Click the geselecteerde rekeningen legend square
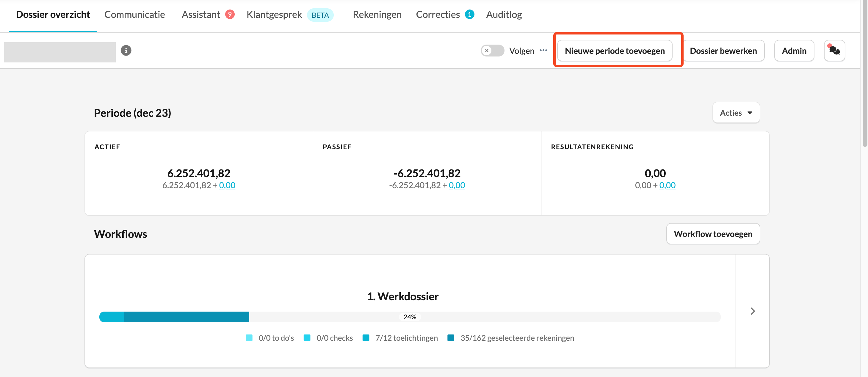This screenshot has height=377, width=868. 451,338
